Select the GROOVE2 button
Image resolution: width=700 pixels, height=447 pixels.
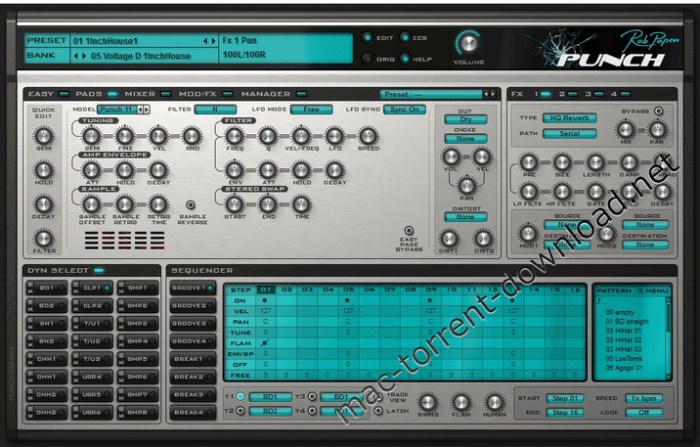coord(192,306)
